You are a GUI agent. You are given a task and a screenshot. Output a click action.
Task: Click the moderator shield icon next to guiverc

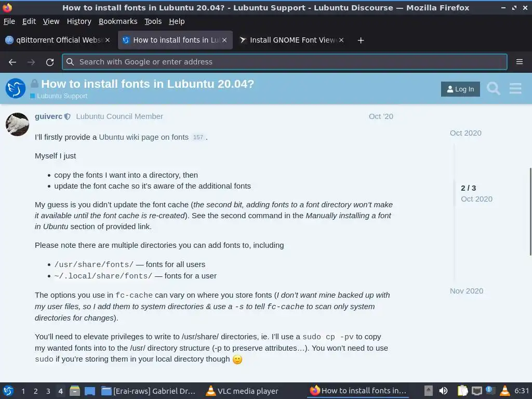68,117
